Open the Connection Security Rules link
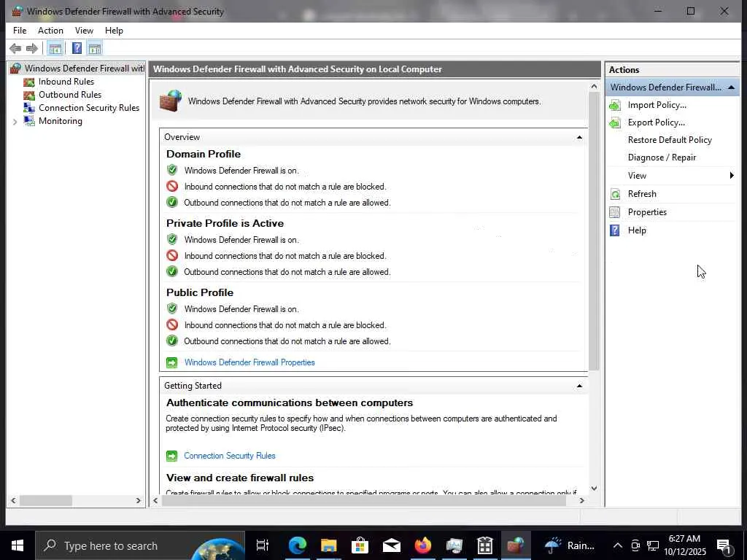 pos(230,456)
